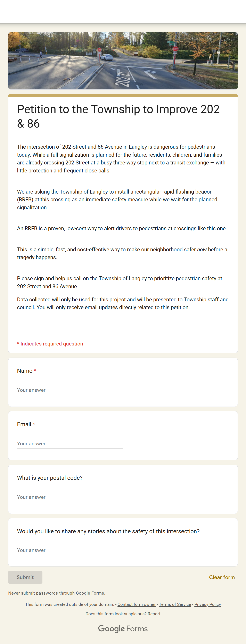Click the "Never submit passwords" warning text
This screenshot has height=644, width=246.
[x=57, y=593]
